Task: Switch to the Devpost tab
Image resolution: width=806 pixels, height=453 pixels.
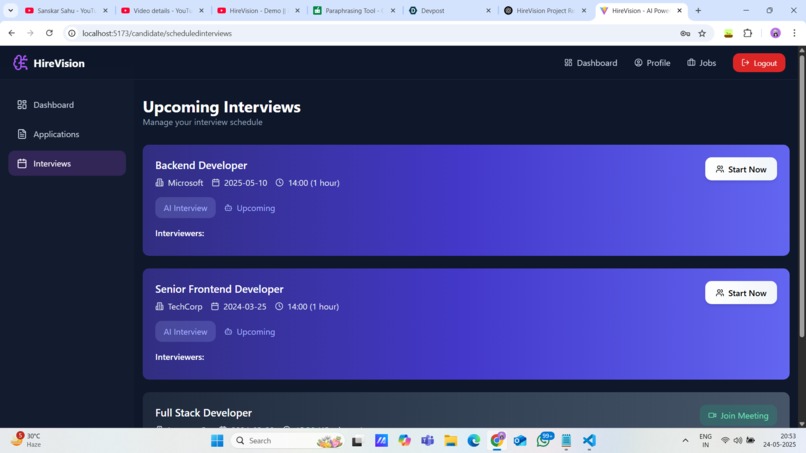Action: [450, 10]
